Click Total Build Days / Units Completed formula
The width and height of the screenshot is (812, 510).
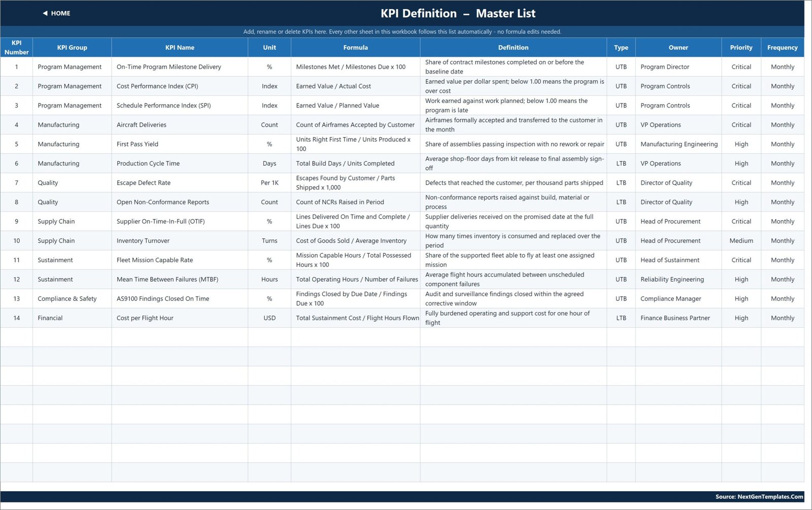[x=355, y=163]
